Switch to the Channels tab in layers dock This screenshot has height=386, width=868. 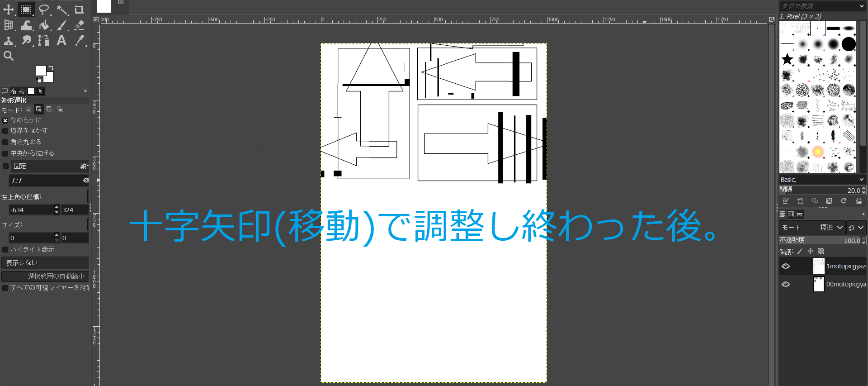(791, 214)
